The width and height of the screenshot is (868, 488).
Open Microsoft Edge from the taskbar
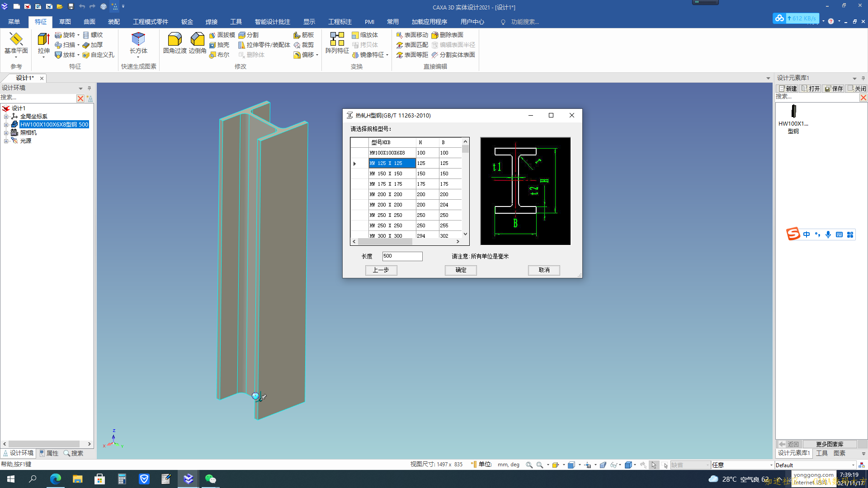coord(56,479)
